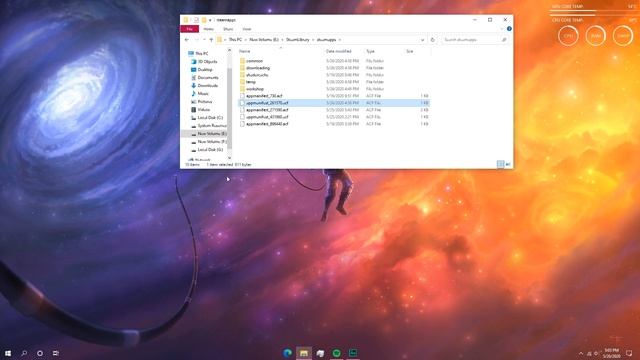Select appmanifest_730.acf file
The image size is (640, 360).
[264, 96]
